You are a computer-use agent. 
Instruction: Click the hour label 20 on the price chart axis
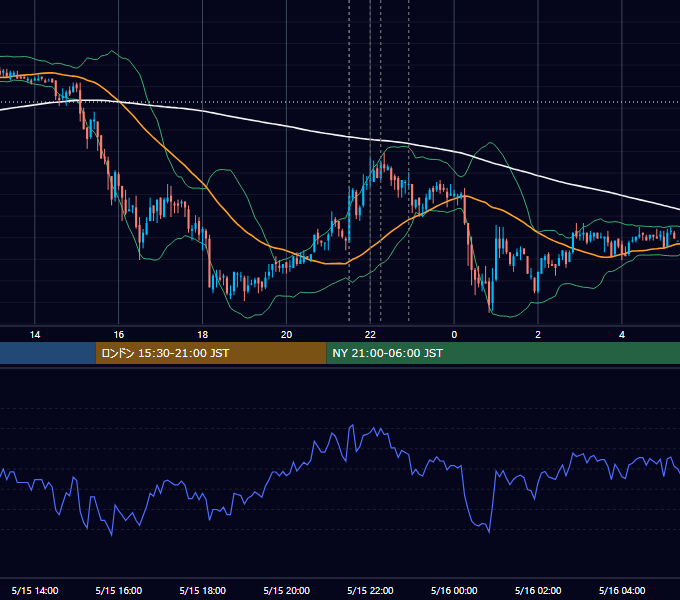pyautogui.click(x=286, y=335)
